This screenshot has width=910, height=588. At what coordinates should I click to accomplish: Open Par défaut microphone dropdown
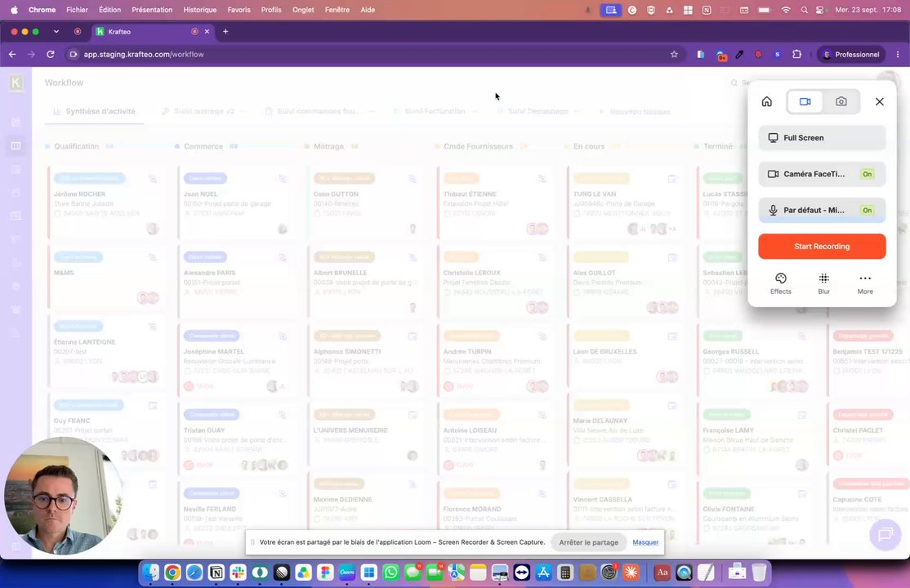click(822, 210)
